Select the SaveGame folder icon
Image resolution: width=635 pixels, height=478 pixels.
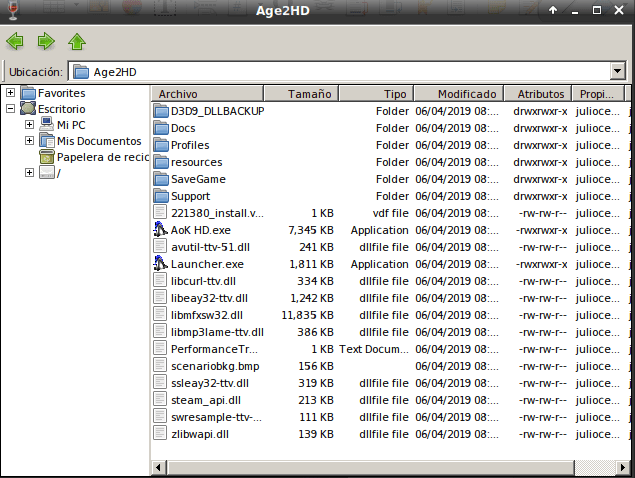coord(161,179)
